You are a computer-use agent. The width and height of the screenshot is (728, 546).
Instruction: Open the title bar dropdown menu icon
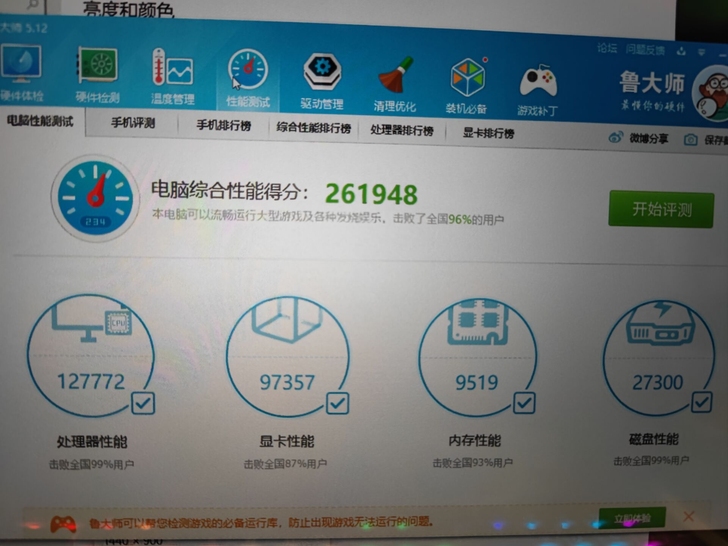coord(702,52)
